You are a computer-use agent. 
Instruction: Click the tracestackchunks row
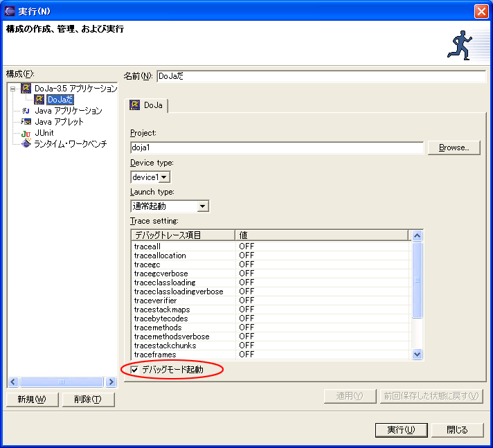click(x=271, y=346)
